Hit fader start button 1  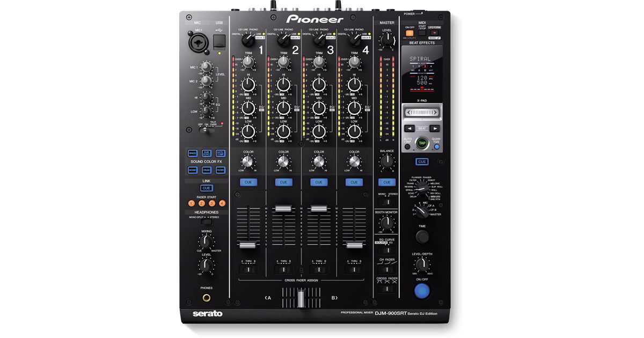tap(191, 203)
